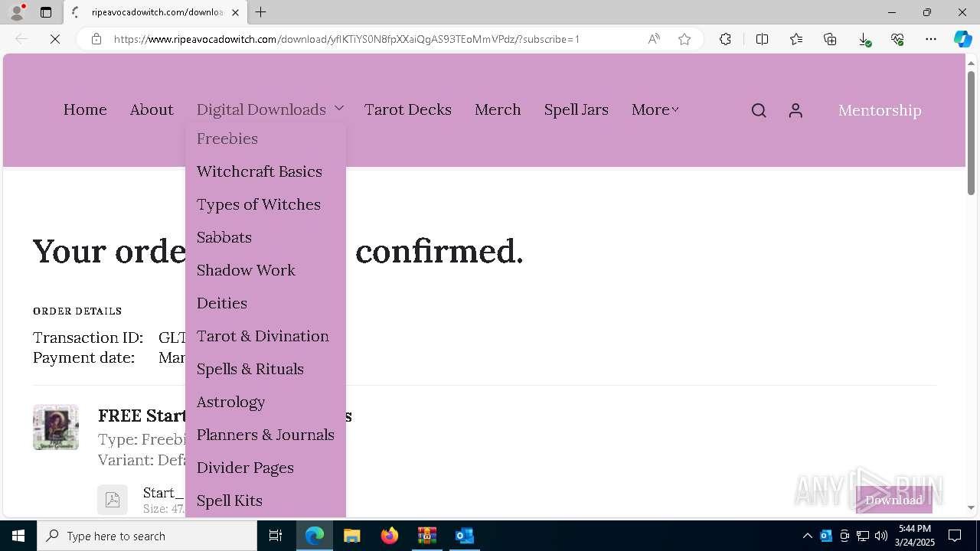Go to the Home page

pyautogui.click(x=85, y=109)
